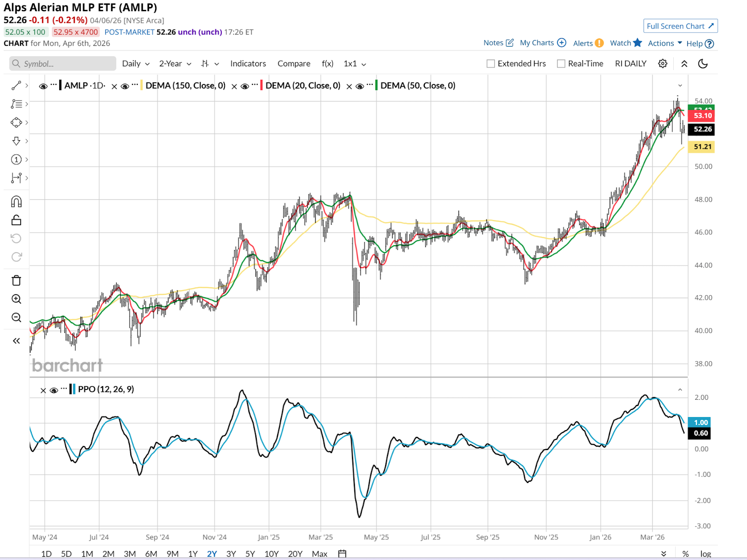Image resolution: width=747 pixels, height=560 pixels.
Task: Zoom in with the magnifier plus icon
Action: point(16,299)
